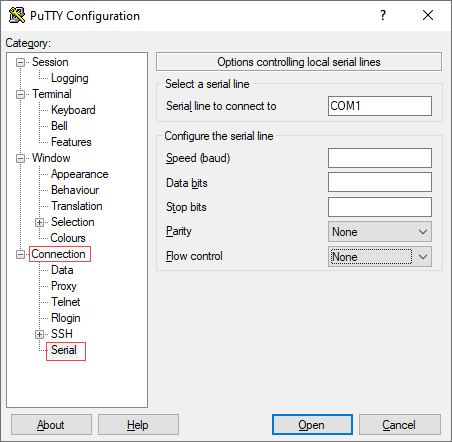This screenshot has width=452, height=442.
Task: Select the Logging category
Action: [x=69, y=78]
